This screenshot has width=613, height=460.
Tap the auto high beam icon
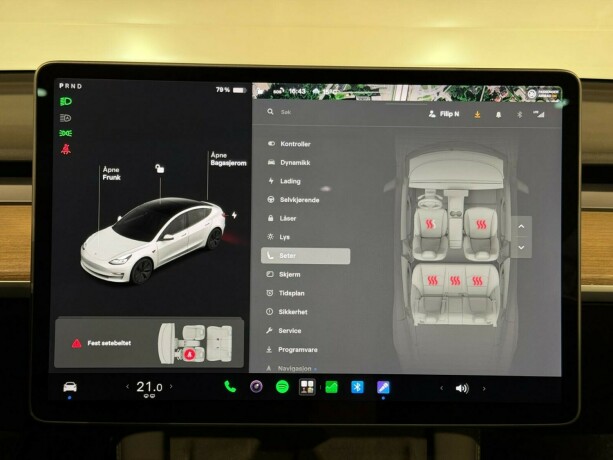[x=66, y=118]
